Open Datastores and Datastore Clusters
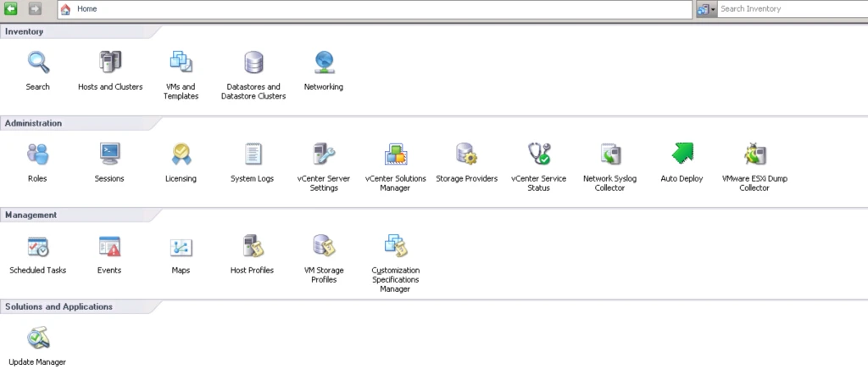The image size is (868, 387). [253, 63]
